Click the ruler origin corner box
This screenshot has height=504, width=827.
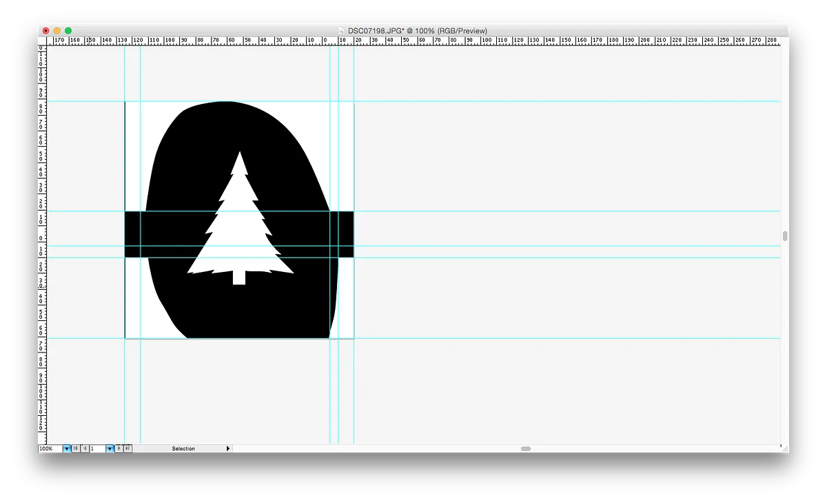click(42, 41)
